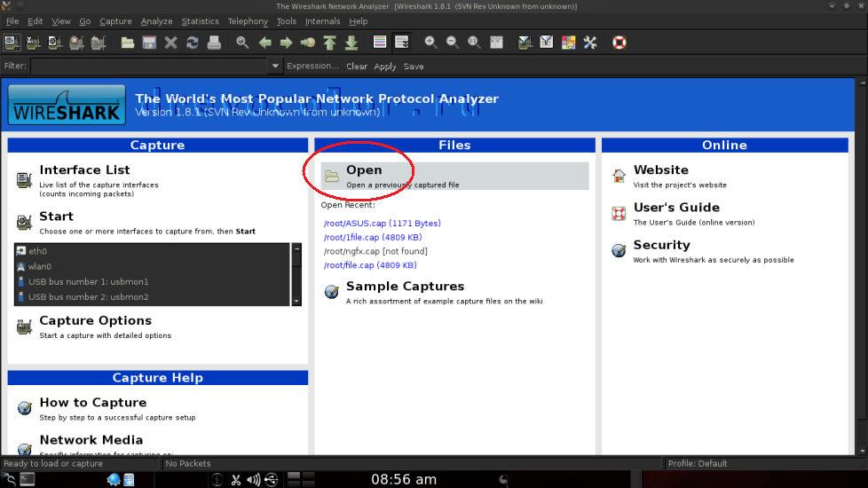Click Start in the Capture section
The image size is (868, 488).
(56, 216)
